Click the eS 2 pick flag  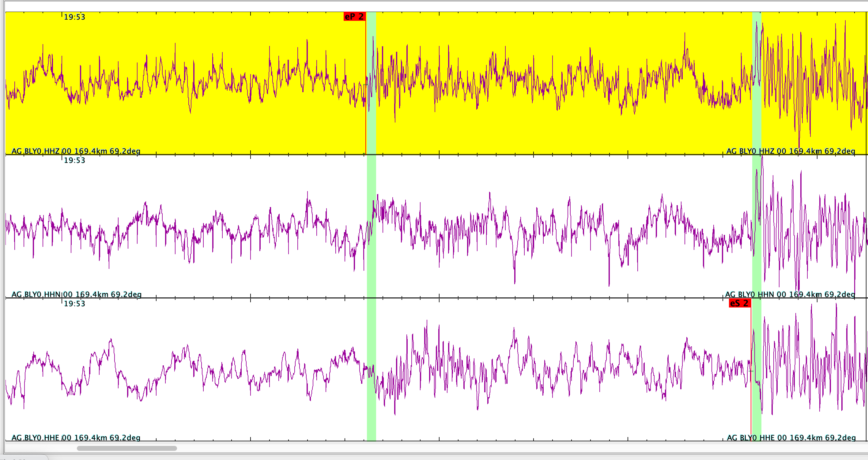(739, 303)
